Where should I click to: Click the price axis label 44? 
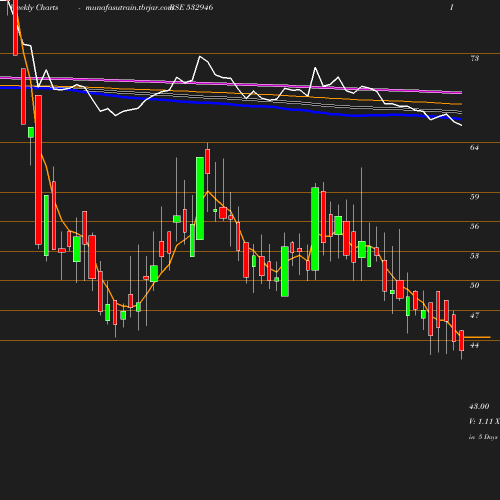point(474,345)
